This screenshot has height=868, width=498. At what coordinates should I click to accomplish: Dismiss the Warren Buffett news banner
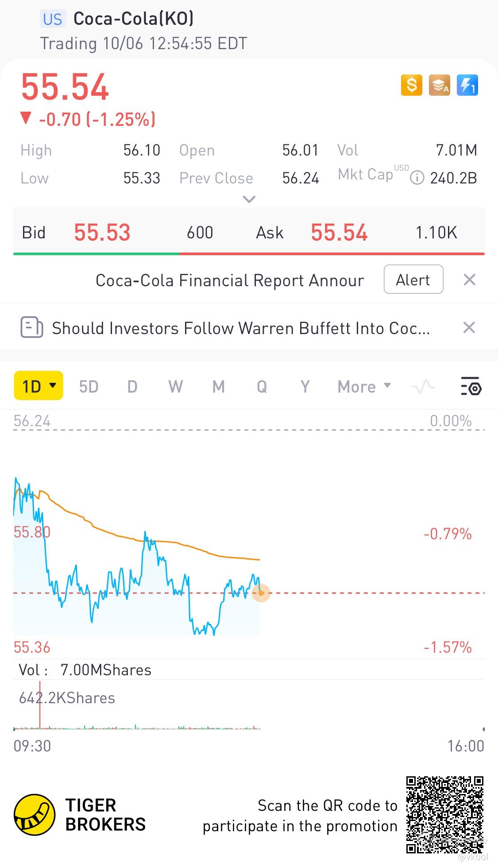(469, 328)
